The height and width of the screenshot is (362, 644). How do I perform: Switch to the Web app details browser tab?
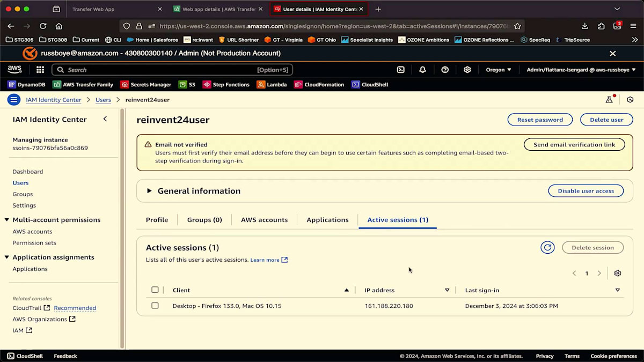(217, 9)
